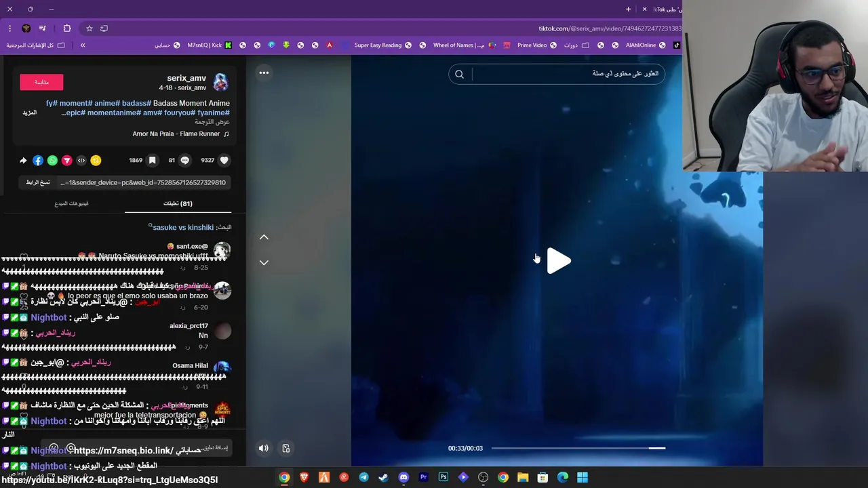The height and width of the screenshot is (488, 868).
Task: Save video with the bookmark icon
Action: (x=153, y=161)
